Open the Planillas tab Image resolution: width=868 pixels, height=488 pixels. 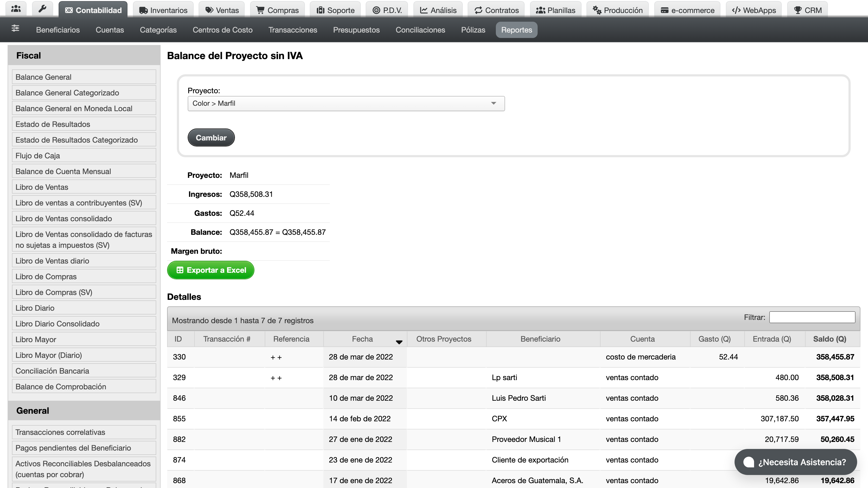[555, 10]
